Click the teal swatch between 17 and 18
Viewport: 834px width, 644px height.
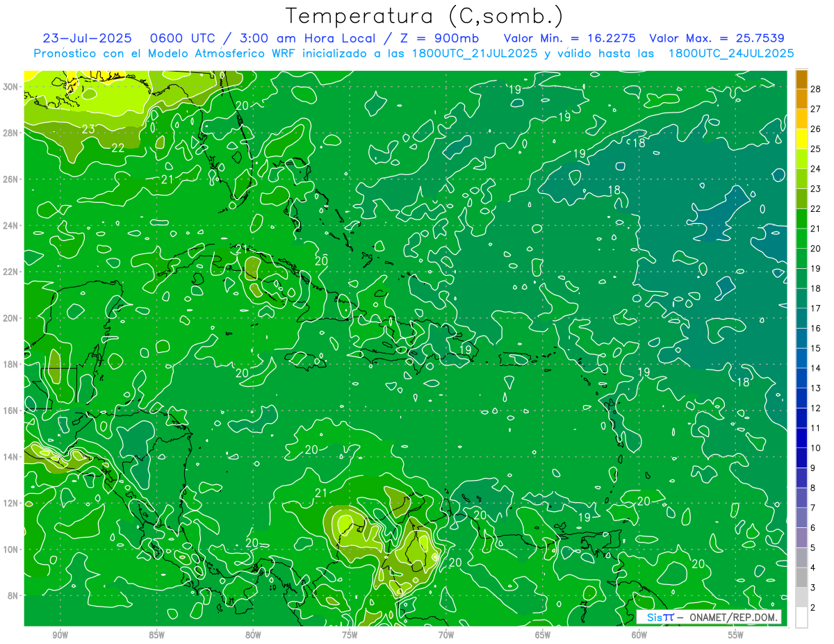click(801, 299)
